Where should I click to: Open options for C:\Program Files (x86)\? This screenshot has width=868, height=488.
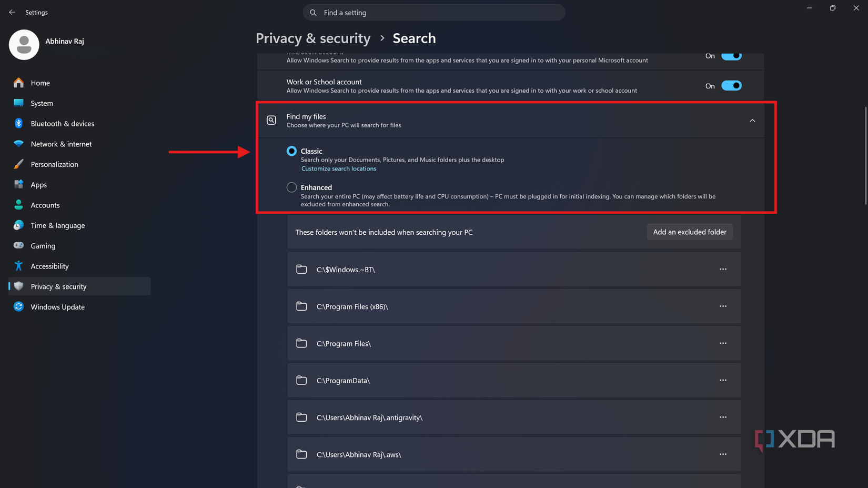click(723, 306)
